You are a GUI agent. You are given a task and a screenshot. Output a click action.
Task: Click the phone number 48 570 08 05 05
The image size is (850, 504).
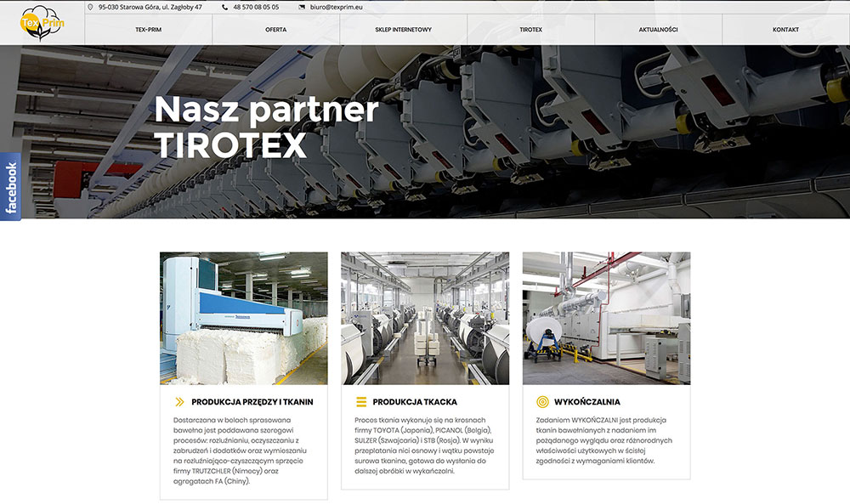pos(256,7)
